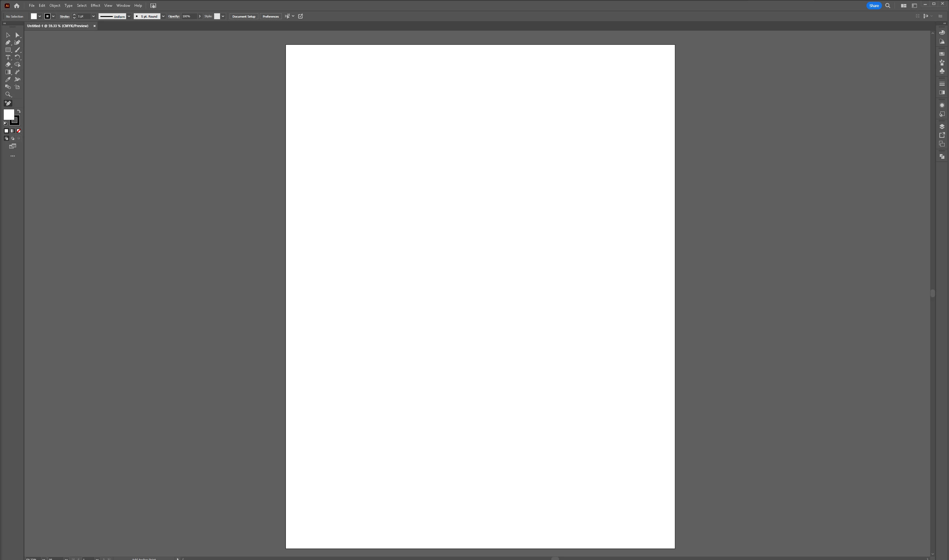949x560 pixels.
Task: Select the Direct Selection tool
Action: (17, 35)
